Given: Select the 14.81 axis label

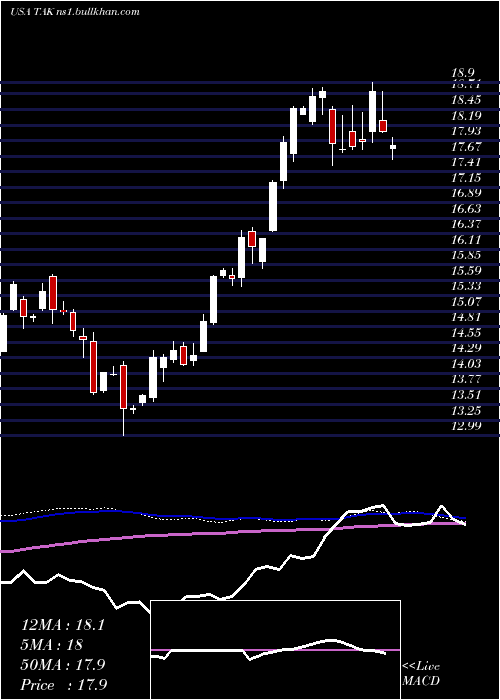Looking at the screenshot, I should pyautogui.click(x=466, y=317).
